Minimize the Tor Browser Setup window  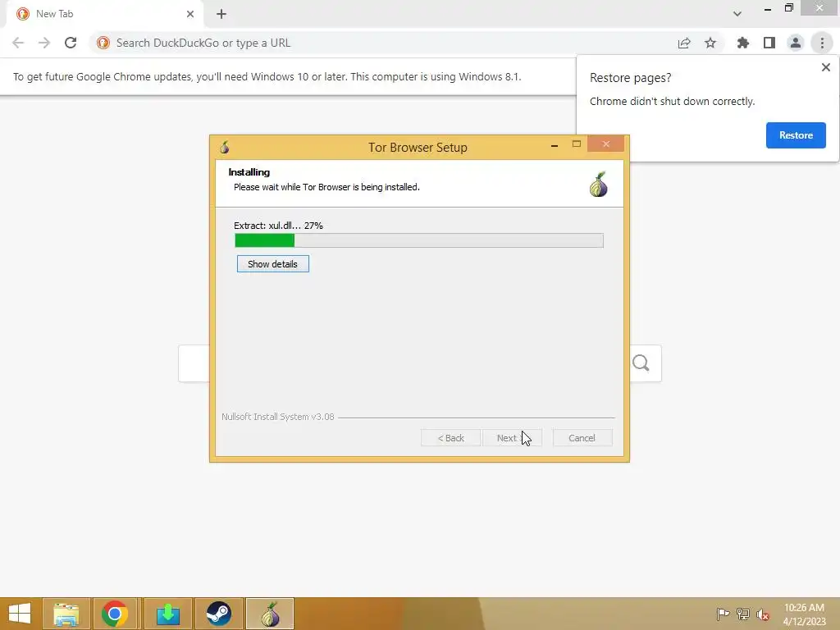pyautogui.click(x=555, y=144)
